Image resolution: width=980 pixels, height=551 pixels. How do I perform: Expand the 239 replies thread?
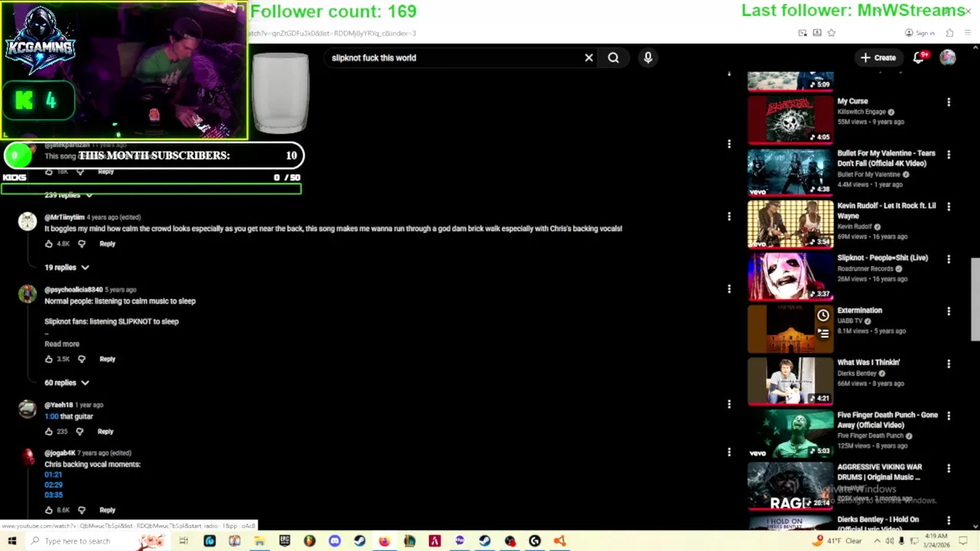point(68,195)
